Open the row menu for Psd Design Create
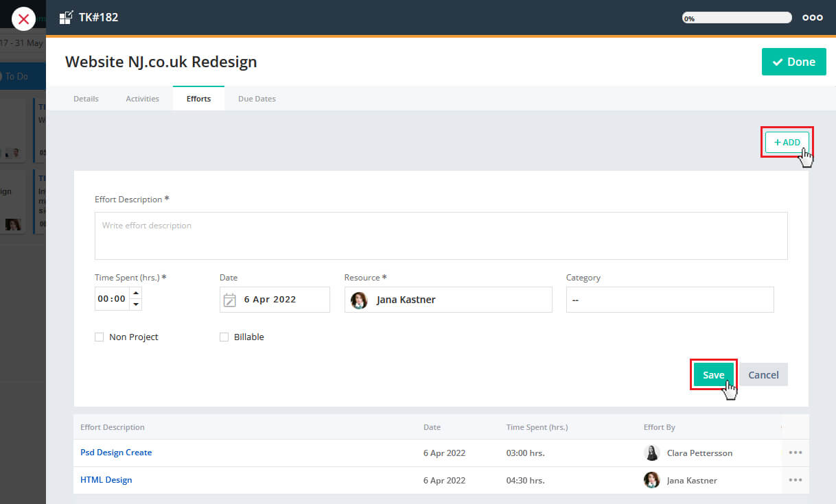This screenshot has width=836, height=504. [796, 453]
